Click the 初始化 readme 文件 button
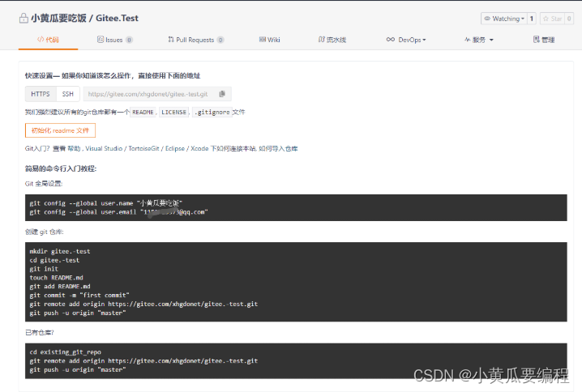582x392 pixels. tap(60, 130)
